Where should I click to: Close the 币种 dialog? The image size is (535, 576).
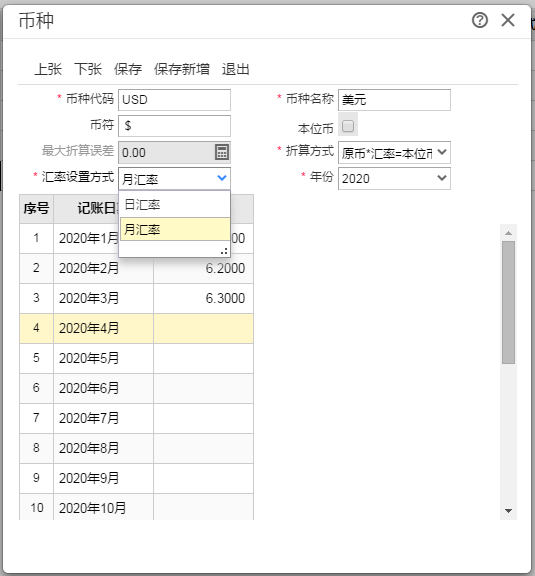(508, 20)
